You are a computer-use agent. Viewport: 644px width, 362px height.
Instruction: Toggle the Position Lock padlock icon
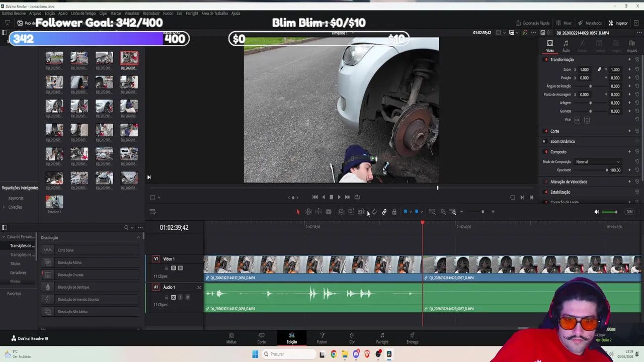[x=394, y=212]
